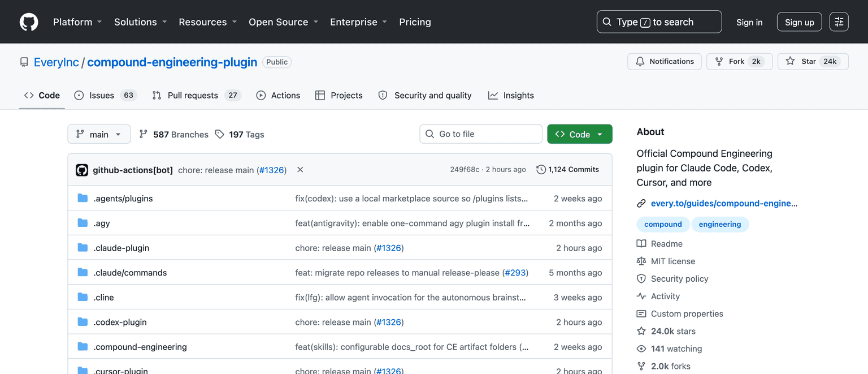The image size is (868, 374).
Task: Open the .claude-plugin folder
Action: (x=121, y=248)
